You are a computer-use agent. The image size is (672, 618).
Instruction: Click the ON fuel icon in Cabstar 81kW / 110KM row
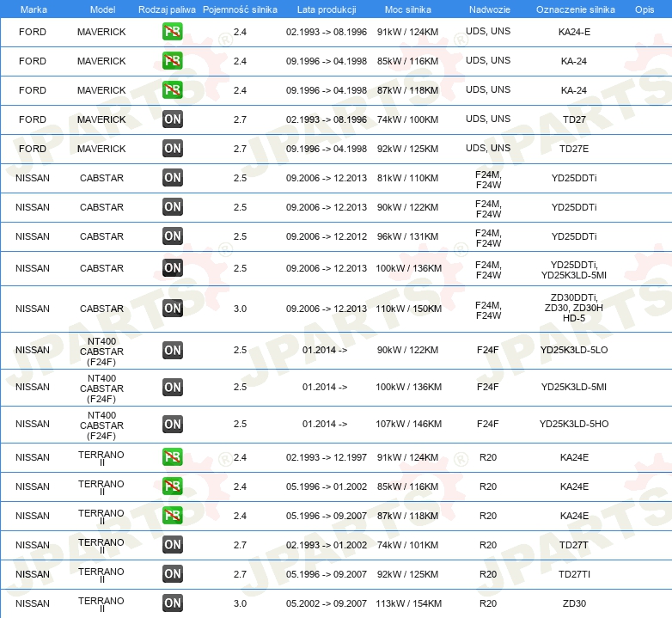(172, 177)
